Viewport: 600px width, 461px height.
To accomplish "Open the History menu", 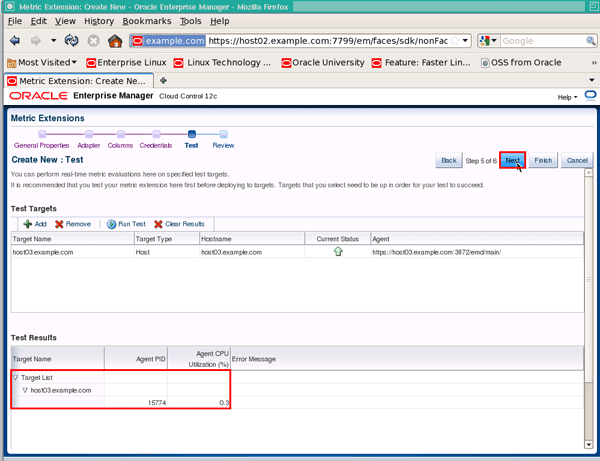I will pos(99,21).
